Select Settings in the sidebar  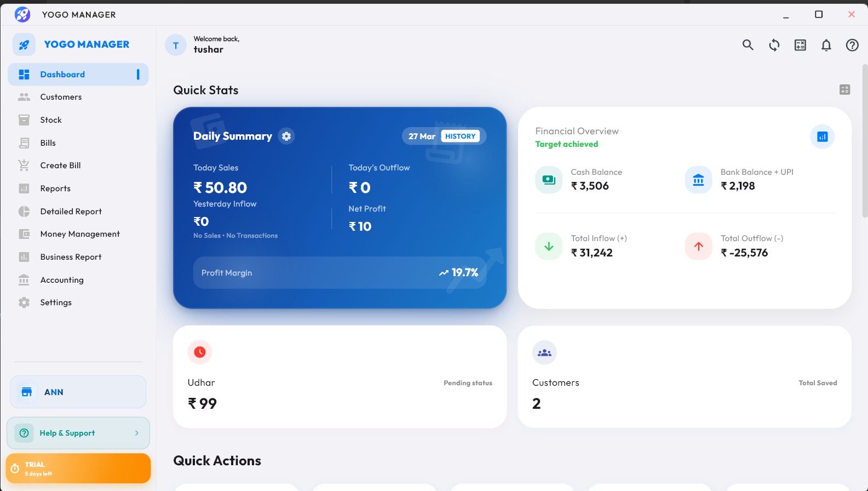coord(56,302)
